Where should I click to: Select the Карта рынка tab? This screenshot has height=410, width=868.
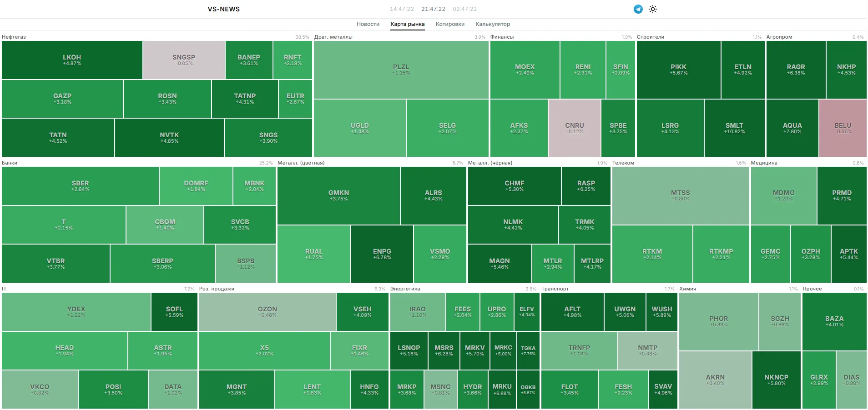(x=408, y=24)
